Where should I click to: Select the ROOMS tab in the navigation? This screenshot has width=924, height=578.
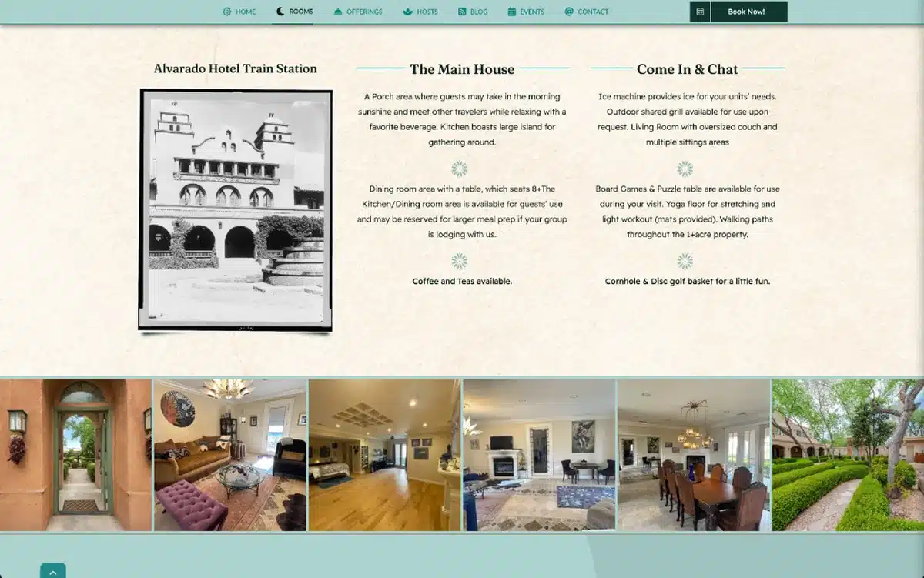click(299, 11)
